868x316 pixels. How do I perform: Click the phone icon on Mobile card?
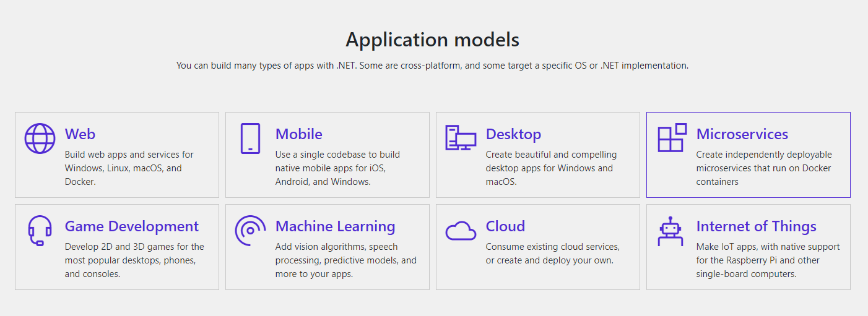(x=250, y=138)
